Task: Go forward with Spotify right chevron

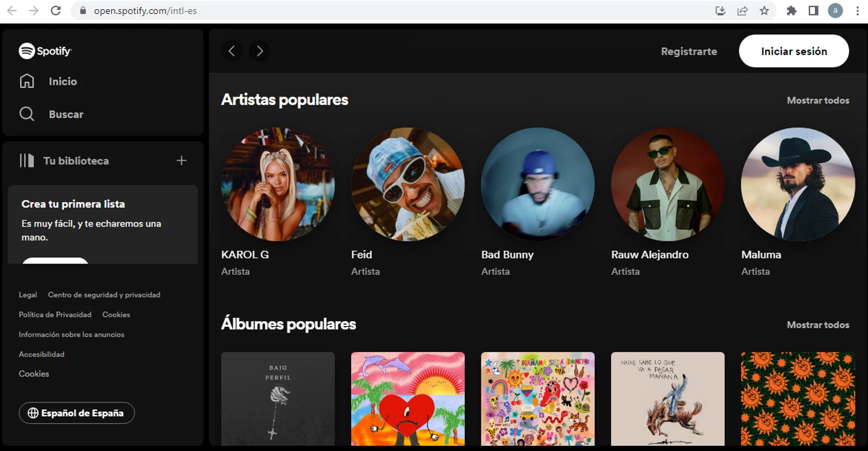Action: coord(259,51)
